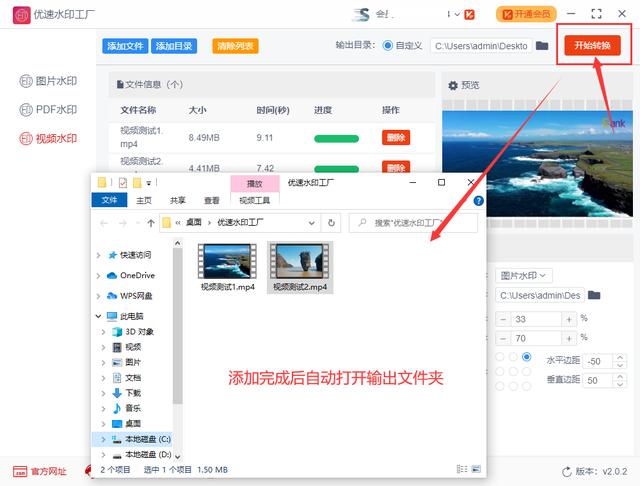Open the Explorer address bar history dropdown

[312, 223]
